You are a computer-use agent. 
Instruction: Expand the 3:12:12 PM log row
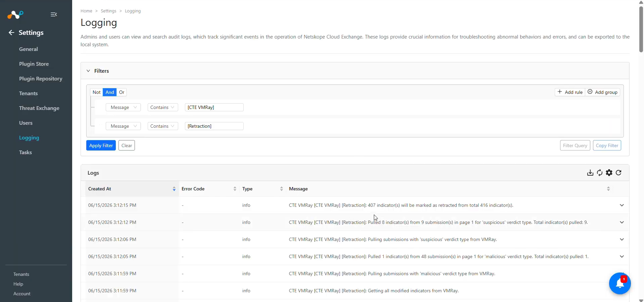622,222
